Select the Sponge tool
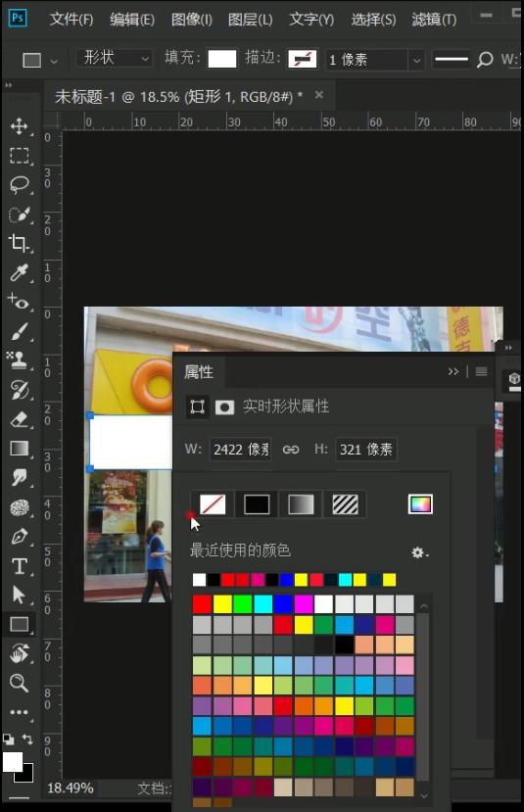 (20, 507)
